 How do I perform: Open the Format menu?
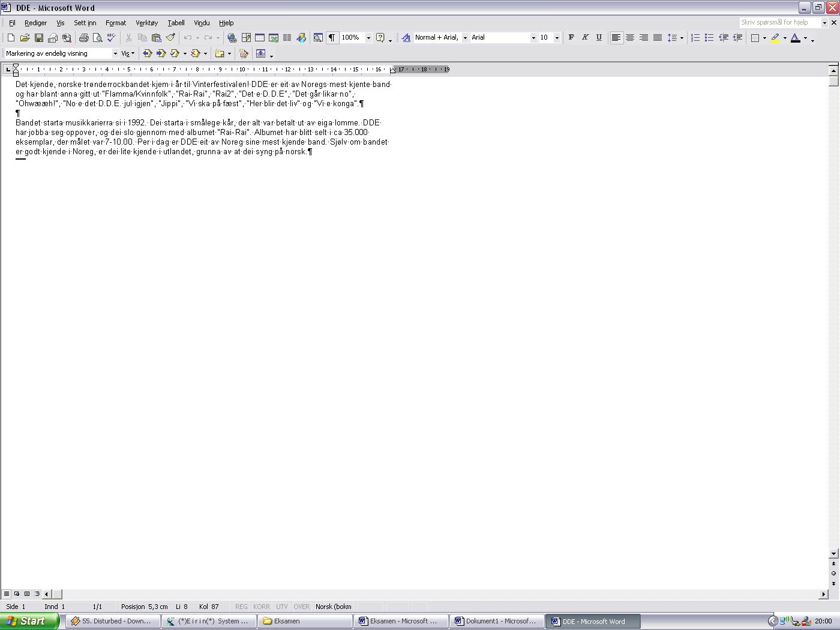(x=116, y=23)
